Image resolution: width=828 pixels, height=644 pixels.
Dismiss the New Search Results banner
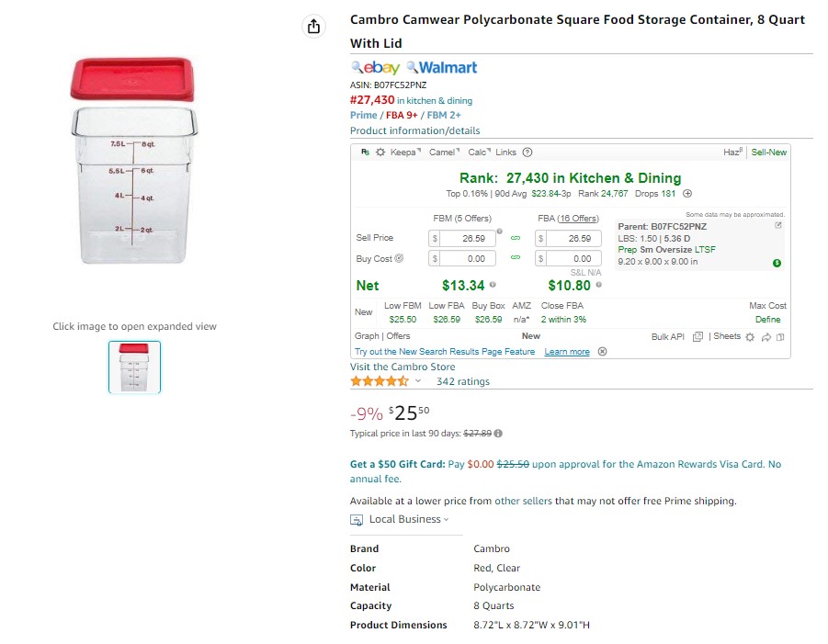tap(602, 352)
